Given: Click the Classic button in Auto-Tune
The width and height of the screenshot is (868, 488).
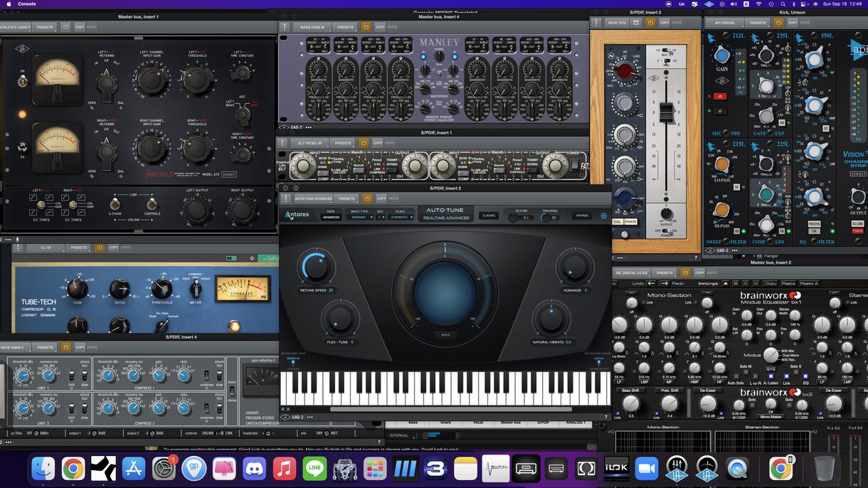Looking at the screenshot, I should pos(489,216).
